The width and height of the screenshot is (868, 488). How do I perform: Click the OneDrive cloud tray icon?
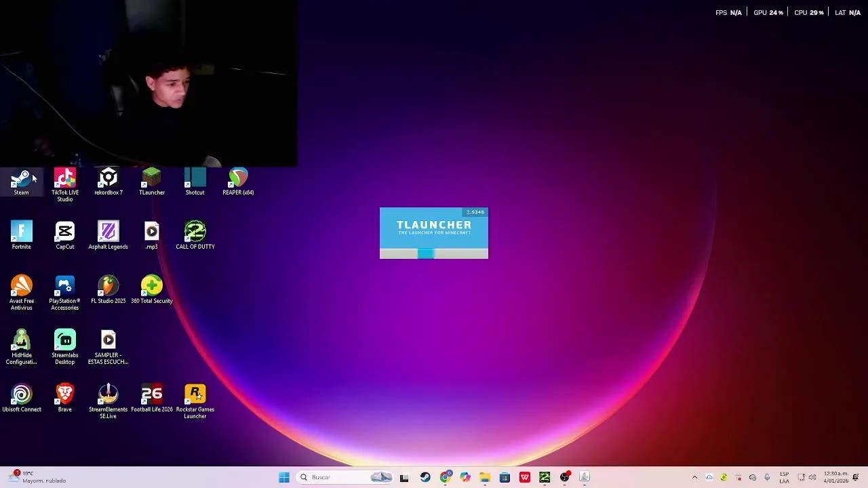pos(709,477)
